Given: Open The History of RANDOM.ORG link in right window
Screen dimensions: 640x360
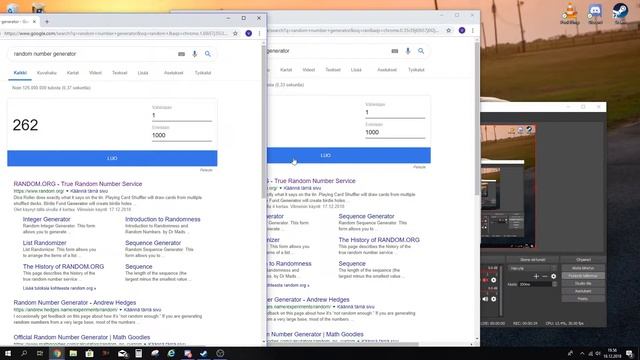Looking at the screenshot, I should coord(379,240).
